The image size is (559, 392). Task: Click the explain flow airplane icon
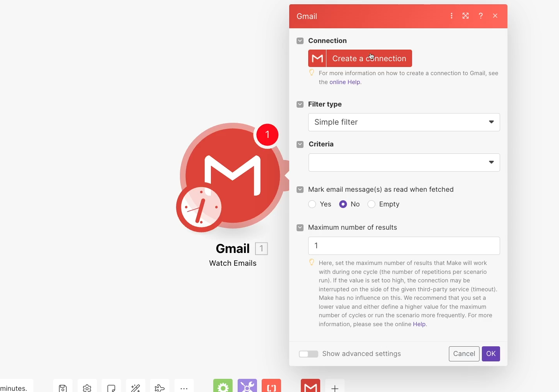point(160,388)
